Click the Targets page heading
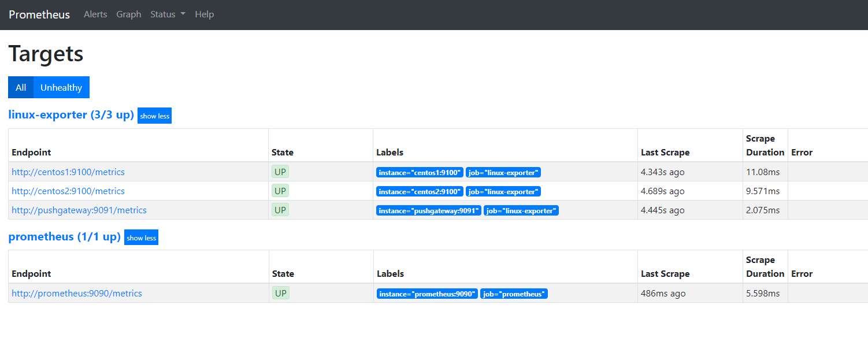The width and height of the screenshot is (868, 345). 46,54
